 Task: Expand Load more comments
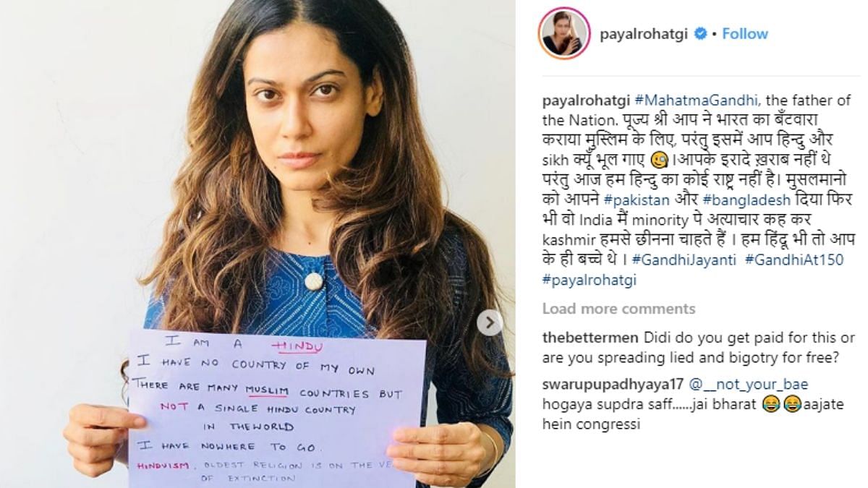click(618, 309)
